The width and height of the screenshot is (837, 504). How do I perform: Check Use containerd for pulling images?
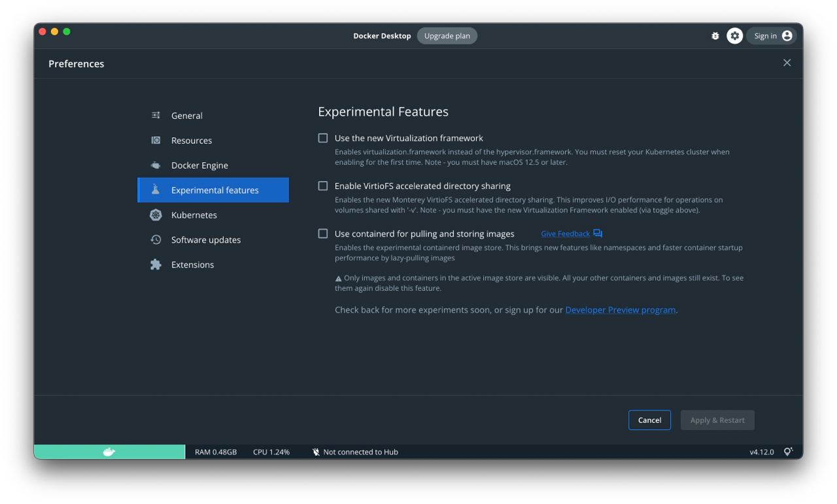[323, 233]
